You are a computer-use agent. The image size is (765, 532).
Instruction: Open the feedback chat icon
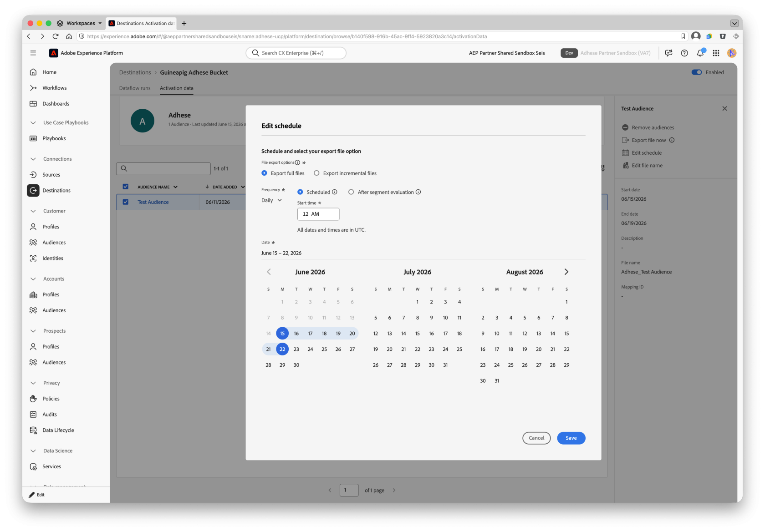pyautogui.click(x=668, y=53)
